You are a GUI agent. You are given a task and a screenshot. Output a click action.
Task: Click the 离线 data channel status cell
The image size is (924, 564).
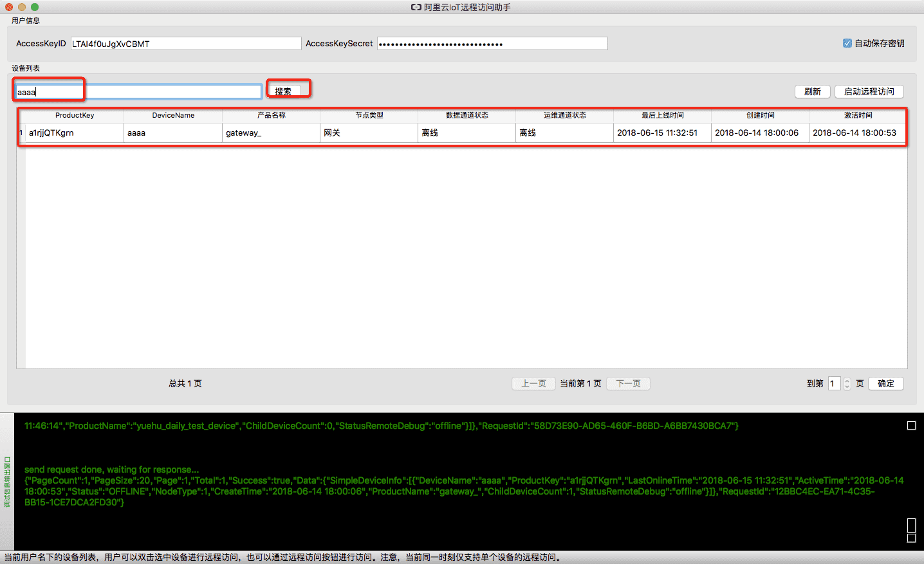(467, 133)
